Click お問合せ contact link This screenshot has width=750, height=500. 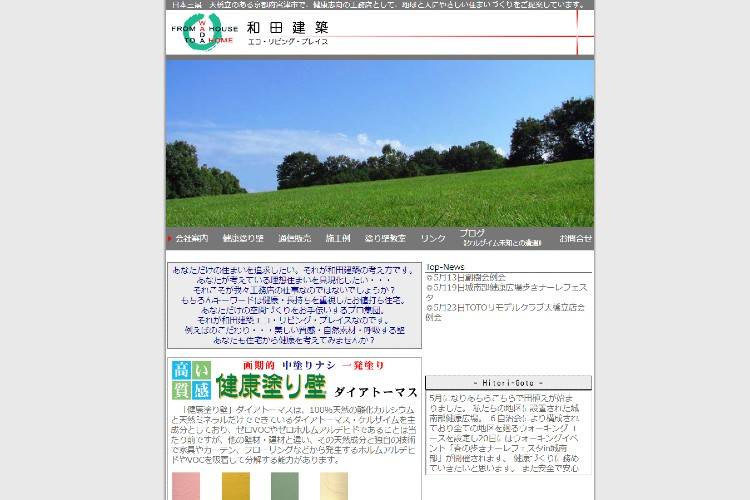coord(575,239)
